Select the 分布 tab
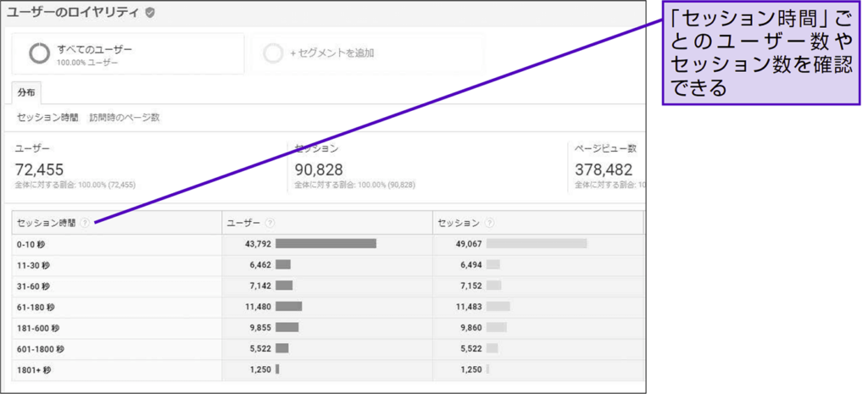The height and width of the screenshot is (394, 868). [25, 92]
